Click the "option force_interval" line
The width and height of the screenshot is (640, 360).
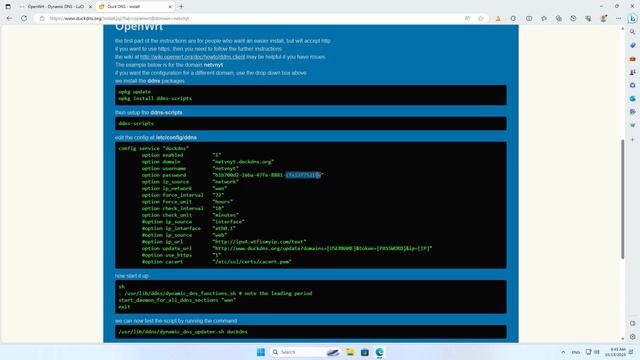coord(183,195)
